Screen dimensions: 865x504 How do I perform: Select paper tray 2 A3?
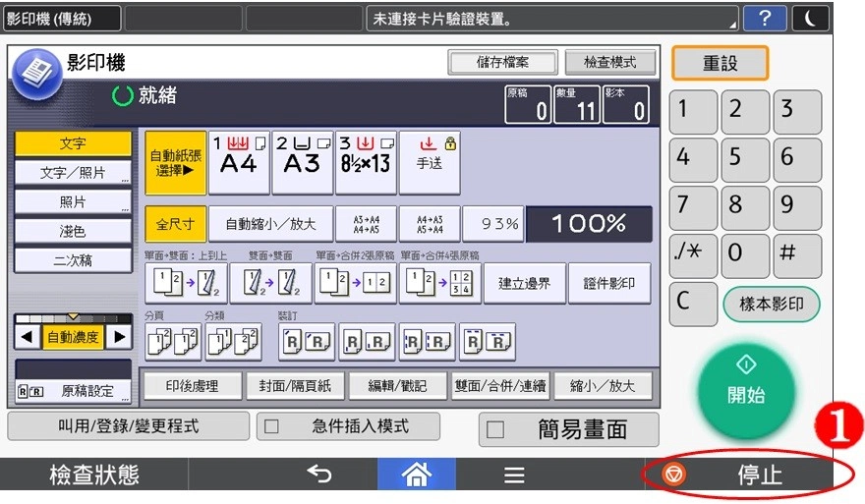pos(303,163)
